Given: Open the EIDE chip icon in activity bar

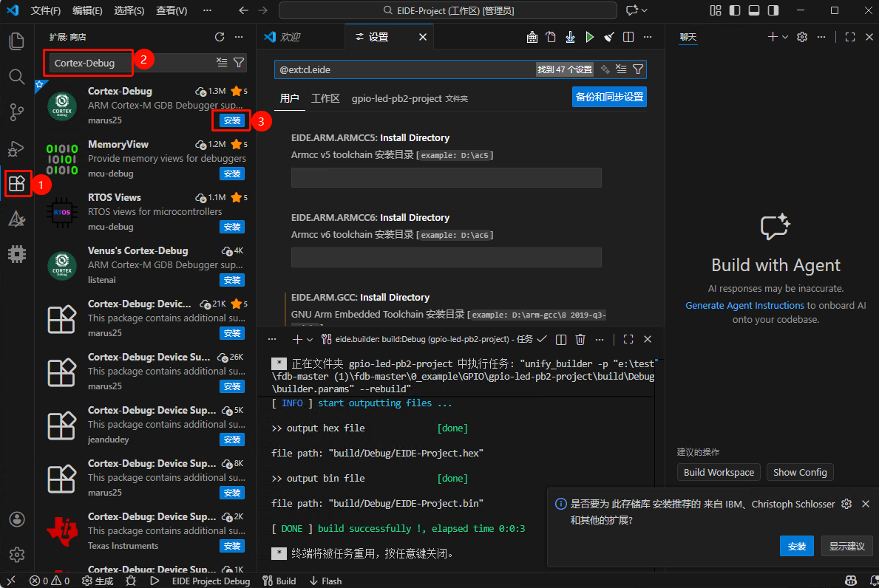Looking at the screenshot, I should (x=17, y=254).
